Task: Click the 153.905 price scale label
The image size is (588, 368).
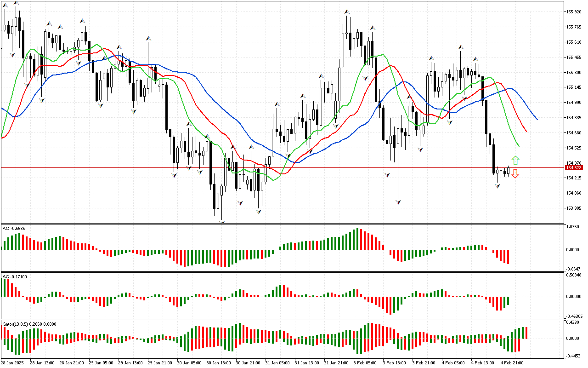Action: (x=574, y=208)
